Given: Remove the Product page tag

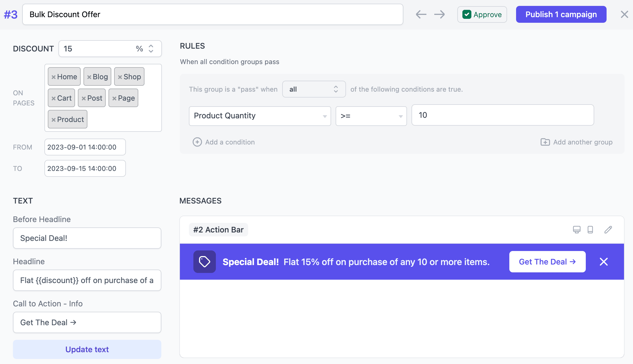Looking at the screenshot, I should (x=54, y=119).
